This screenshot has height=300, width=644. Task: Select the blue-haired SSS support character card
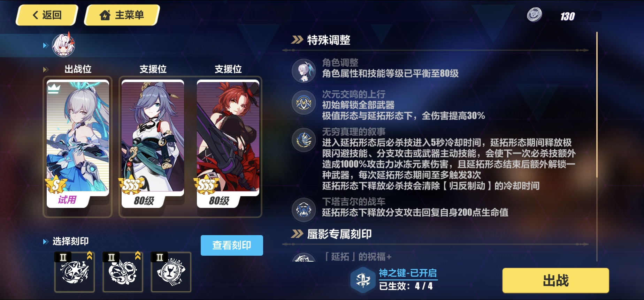pyautogui.click(x=153, y=144)
